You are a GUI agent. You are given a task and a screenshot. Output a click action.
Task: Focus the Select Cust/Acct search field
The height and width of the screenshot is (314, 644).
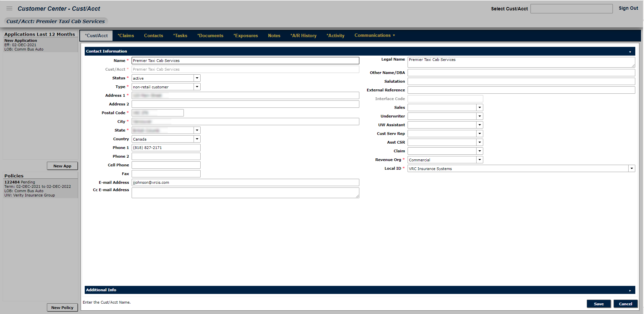(571, 9)
